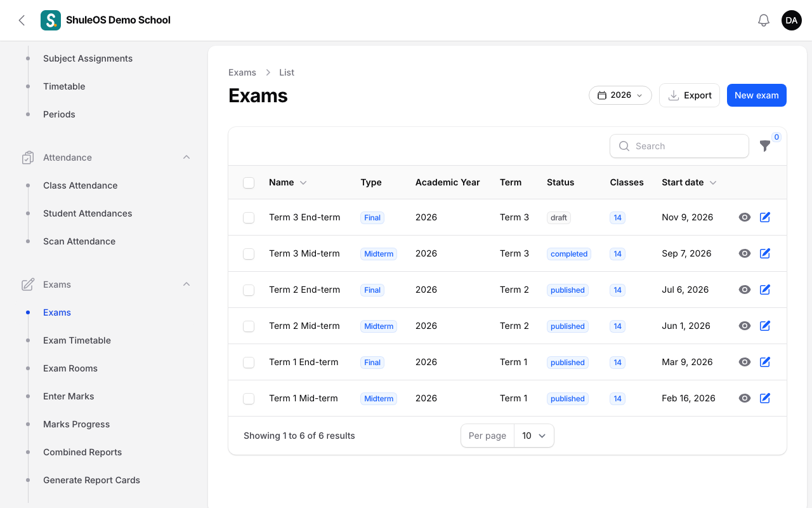View the Term 2 End-term exam

745,290
